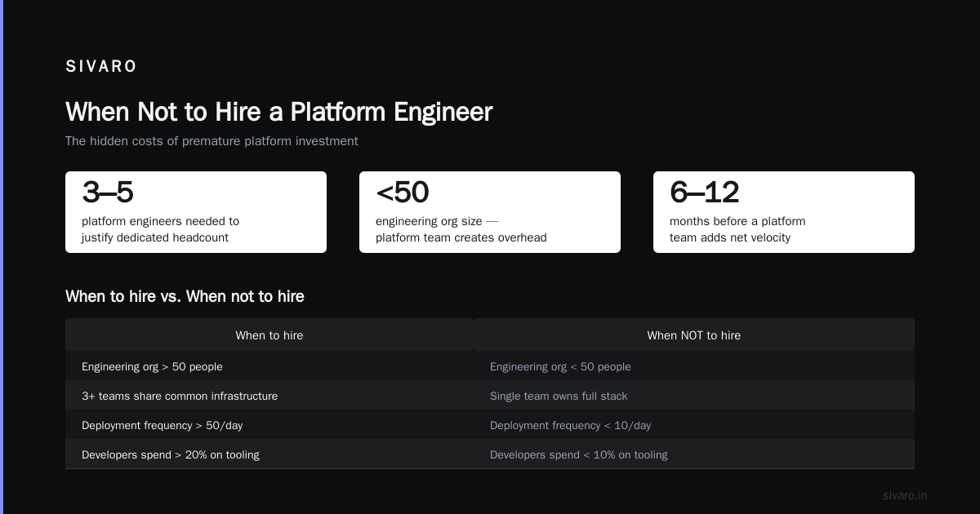The width and height of the screenshot is (980, 514).
Task: Click the title When Not to Hire a Platform Engineer
Action: [278, 112]
